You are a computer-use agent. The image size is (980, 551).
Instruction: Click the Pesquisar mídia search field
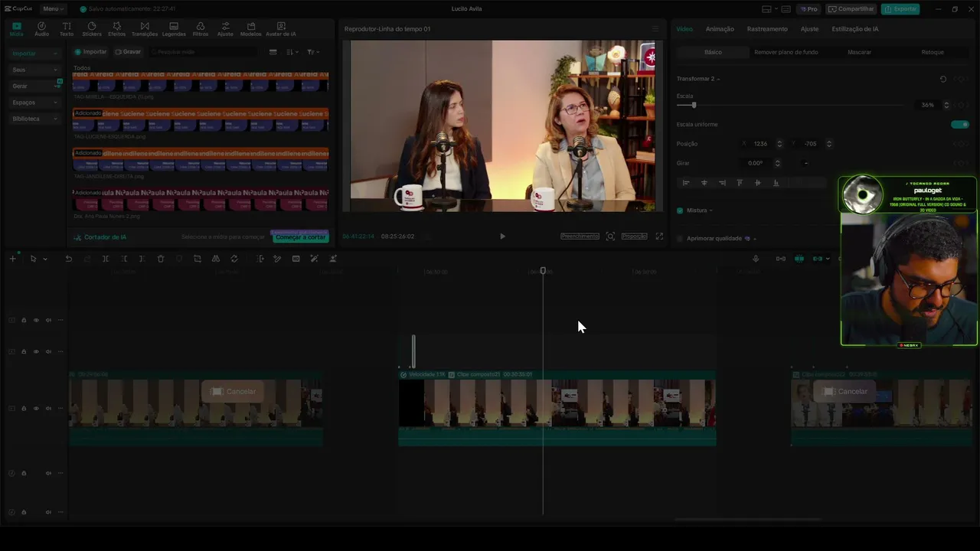pyautogui.click(x=205, y=52)
